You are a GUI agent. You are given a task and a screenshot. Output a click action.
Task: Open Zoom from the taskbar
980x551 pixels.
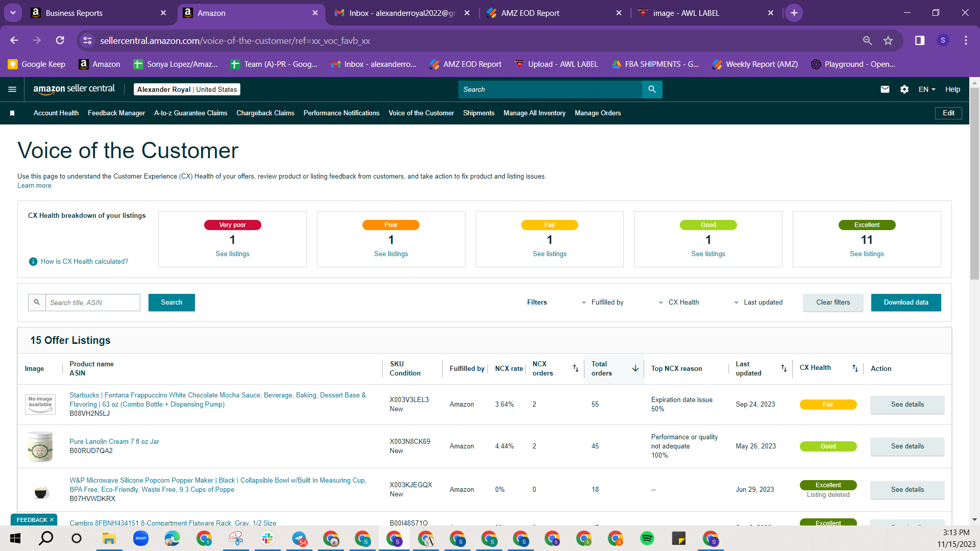141,538
